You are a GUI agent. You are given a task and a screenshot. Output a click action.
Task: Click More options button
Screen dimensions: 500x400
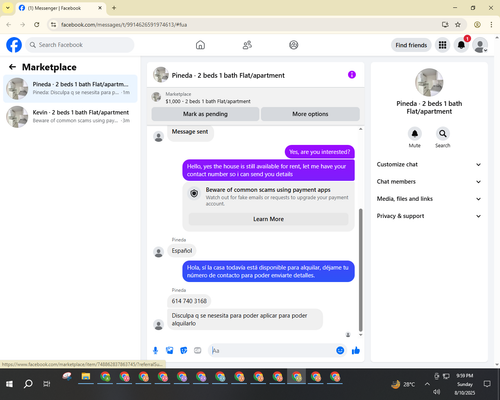pyautogui.click(x=310, y=114)
